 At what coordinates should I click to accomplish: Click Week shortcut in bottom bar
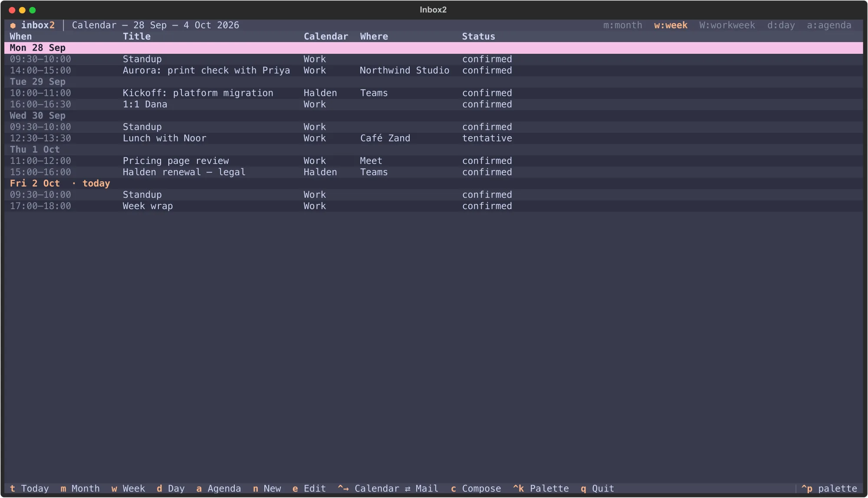[x=128, y=488]
